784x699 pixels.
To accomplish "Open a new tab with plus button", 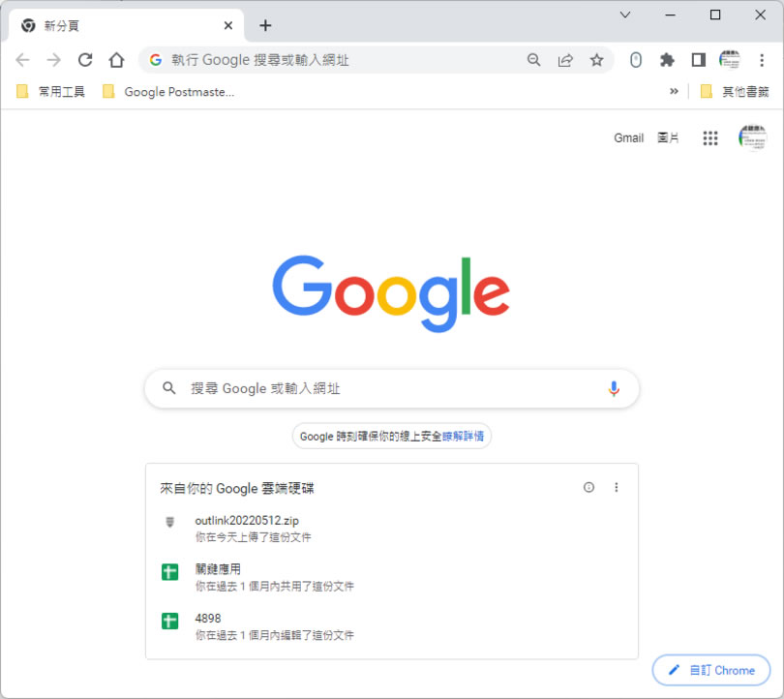I will [x=265, y=26].
